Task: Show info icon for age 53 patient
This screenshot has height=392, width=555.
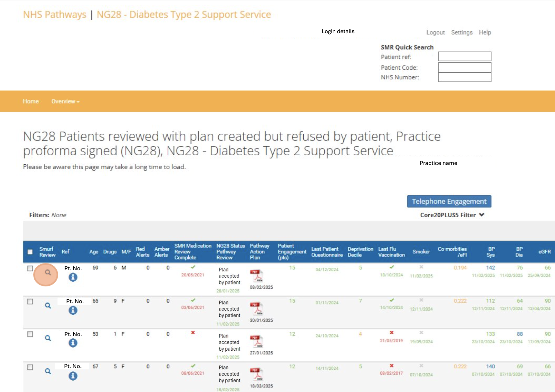Action: [73, 343]
